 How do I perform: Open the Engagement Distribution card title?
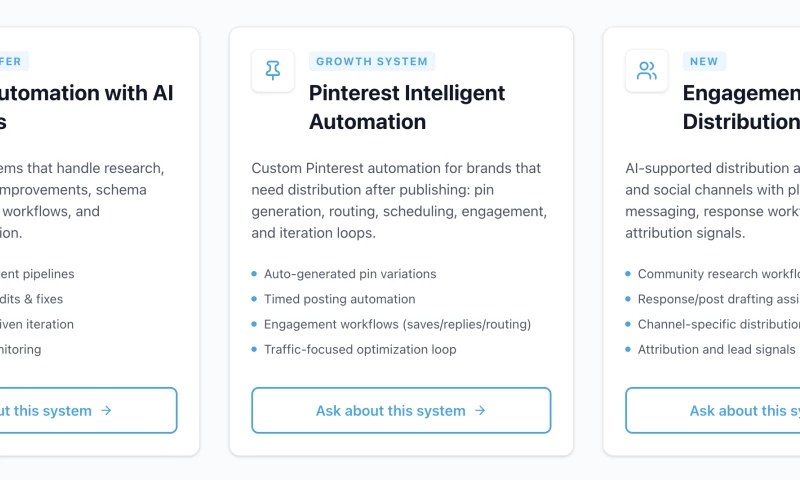pos(741,107)
